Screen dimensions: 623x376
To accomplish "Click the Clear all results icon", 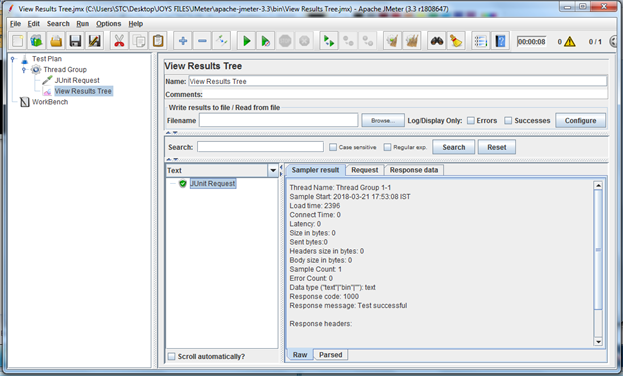I will click(412, 41).
